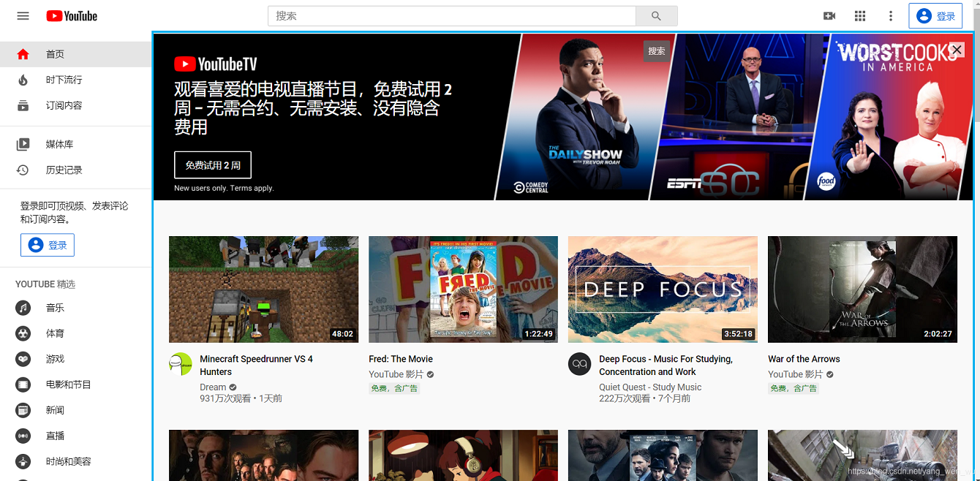Click the 免费试用 2 周 button
The image size is (980, 481).
click(x=212, y=165)
